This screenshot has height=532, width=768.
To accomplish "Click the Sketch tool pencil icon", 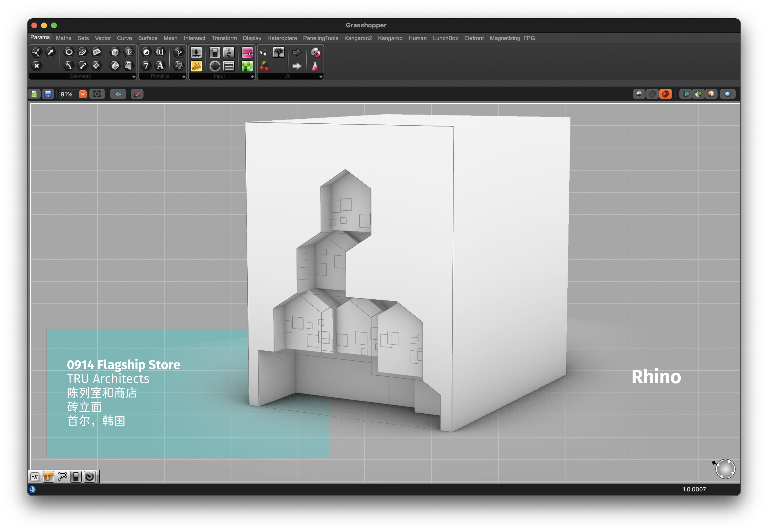I will (137, 94).
